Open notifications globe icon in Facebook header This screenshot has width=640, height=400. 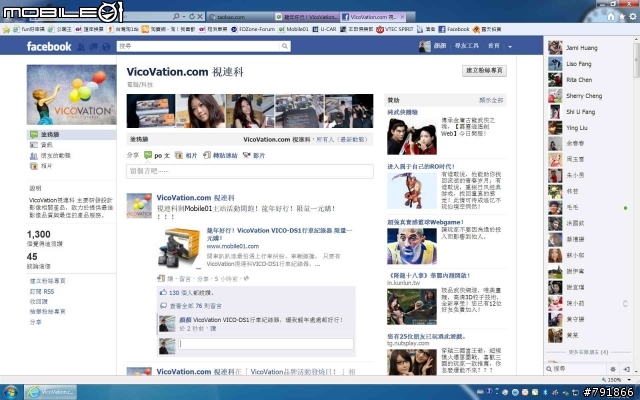106,47
